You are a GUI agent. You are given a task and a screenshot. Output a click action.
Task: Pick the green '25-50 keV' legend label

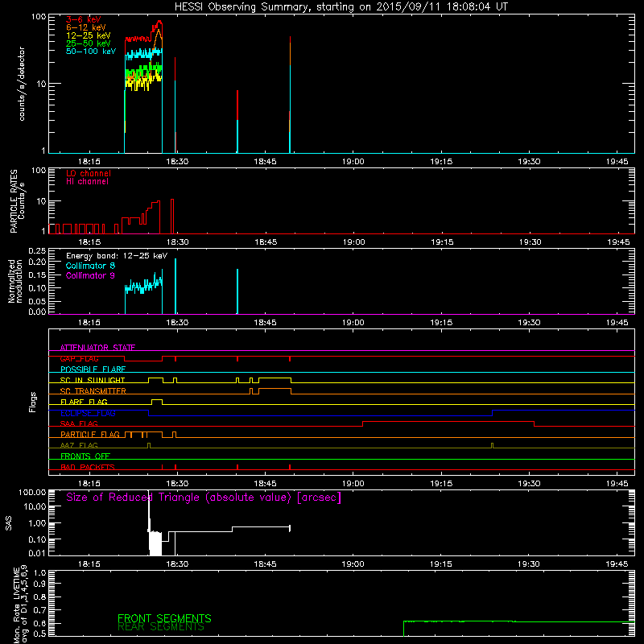coord(89,43)
